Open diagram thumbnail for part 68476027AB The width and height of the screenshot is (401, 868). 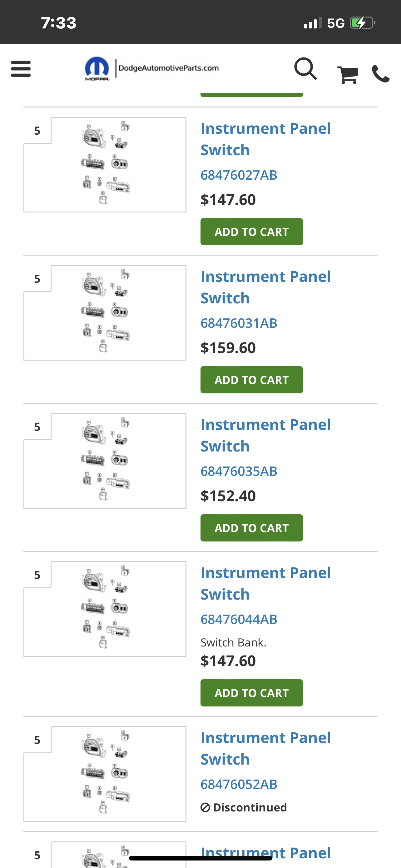pos(105,164)
